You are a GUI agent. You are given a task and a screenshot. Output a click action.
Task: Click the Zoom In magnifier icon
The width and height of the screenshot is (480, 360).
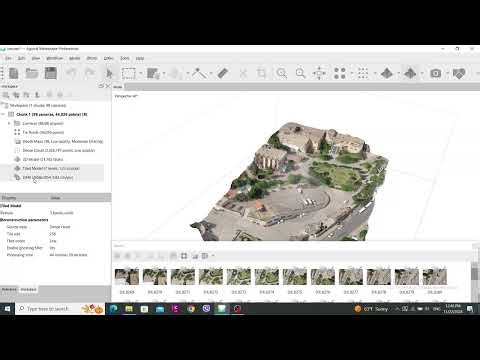(282, 73)
